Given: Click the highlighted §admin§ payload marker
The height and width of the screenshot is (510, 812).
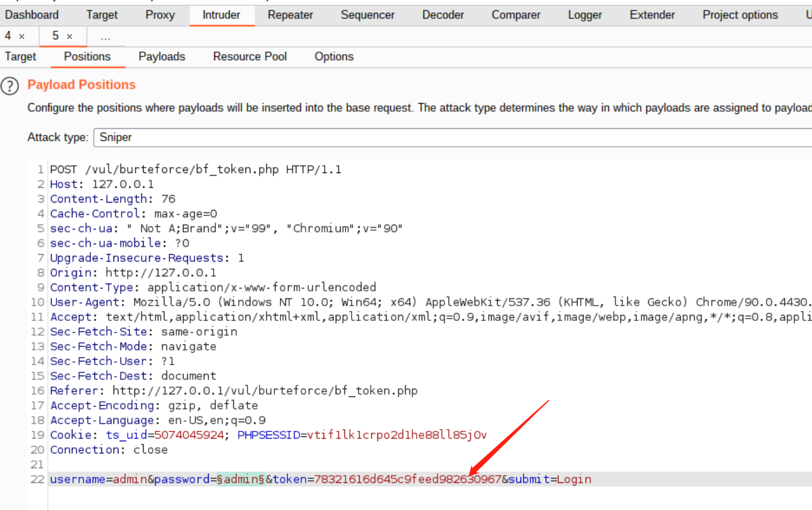Looking at the screenshot, I should (241, 479).
